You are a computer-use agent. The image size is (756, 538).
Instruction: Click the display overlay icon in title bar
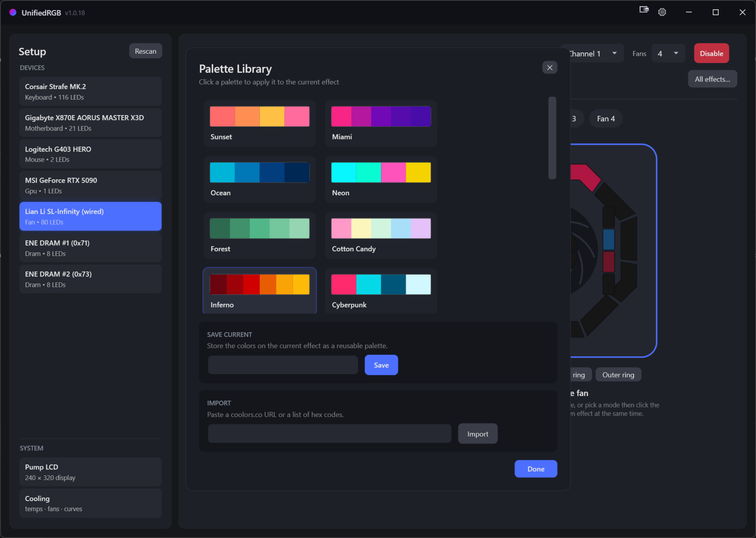[644, 10]
